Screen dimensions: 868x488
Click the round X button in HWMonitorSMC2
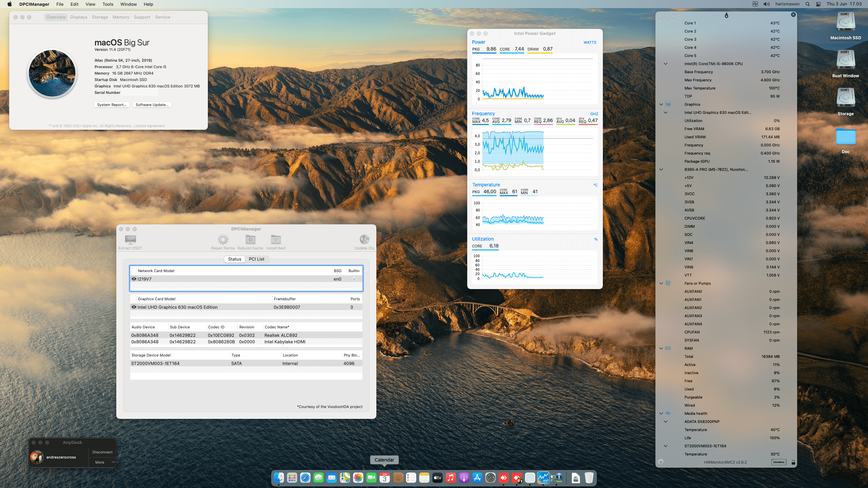click(x=793, y=15)
